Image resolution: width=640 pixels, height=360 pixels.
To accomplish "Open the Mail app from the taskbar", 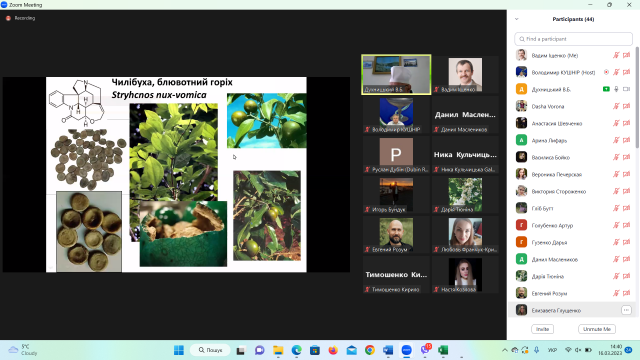I will tap(351, 350).
